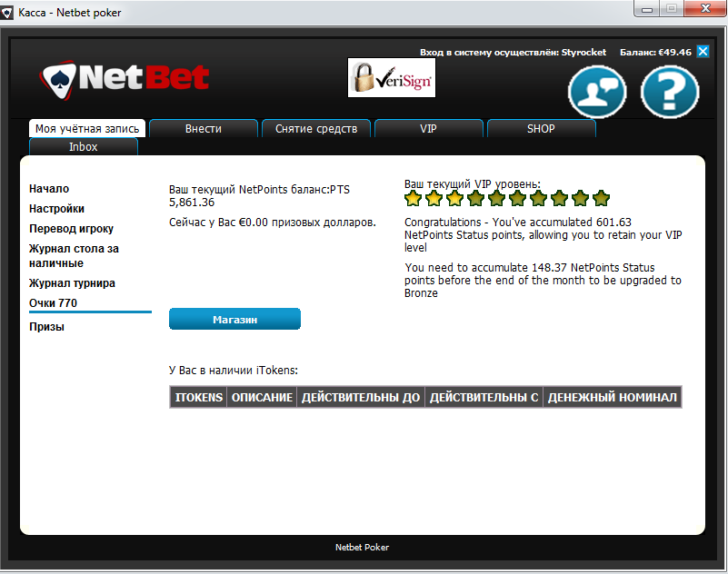The image size is (728, 574).
Task: Click the last VIP level star
Action: click(602, 199)
